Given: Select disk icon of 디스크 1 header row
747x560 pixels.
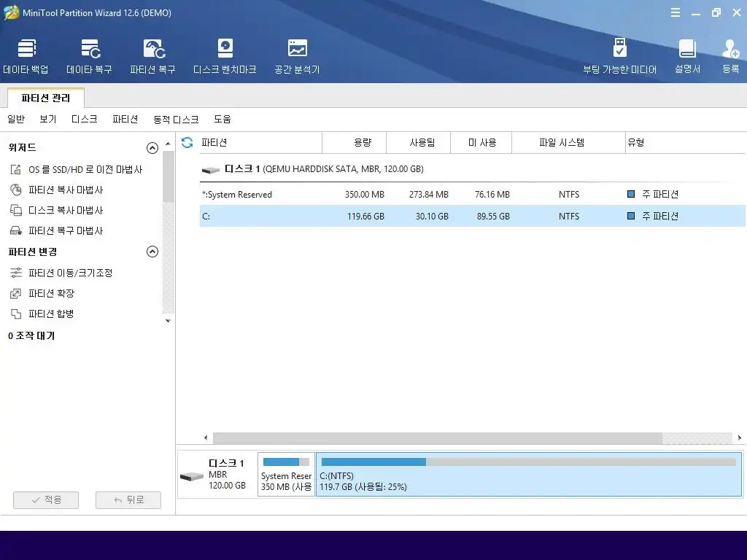Looking at the screenshot, I should tap(211, 169).
